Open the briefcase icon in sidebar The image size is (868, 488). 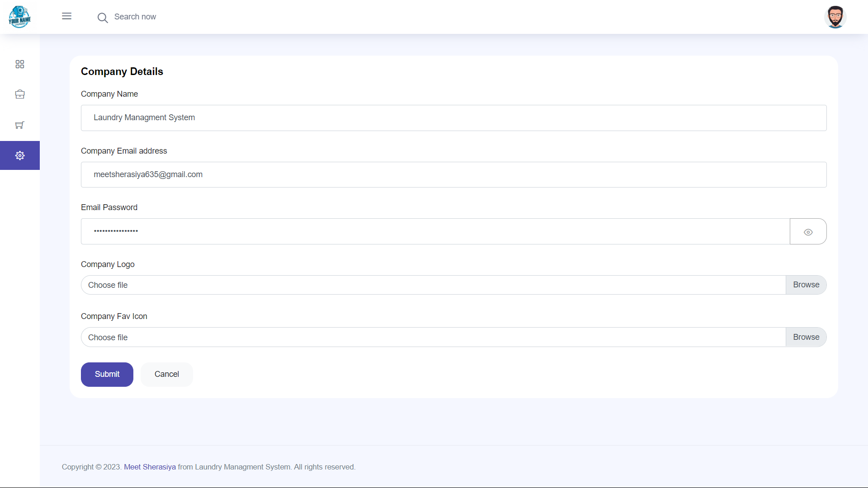20,94
